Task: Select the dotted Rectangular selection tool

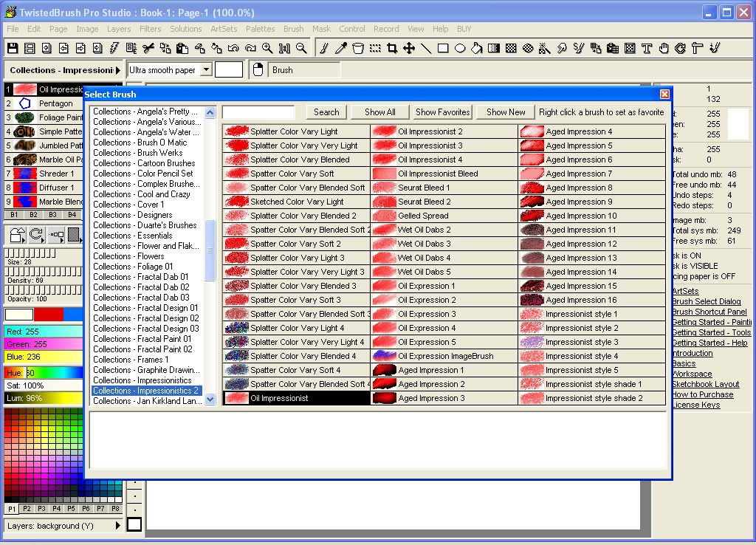Action: pyautogui.click(x=375, y=48)
